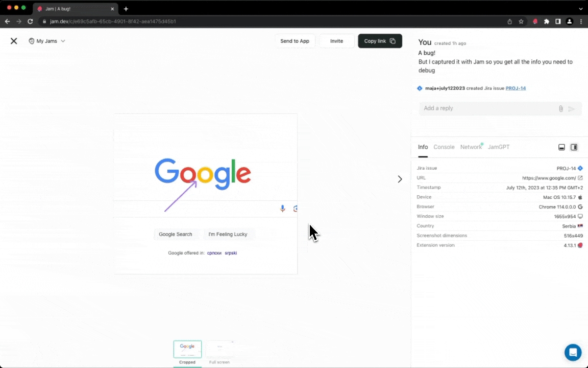The width and height of the screenshot is (588, 368).
Task: Switch to the Network tab
Action: [x=471, y=147]
